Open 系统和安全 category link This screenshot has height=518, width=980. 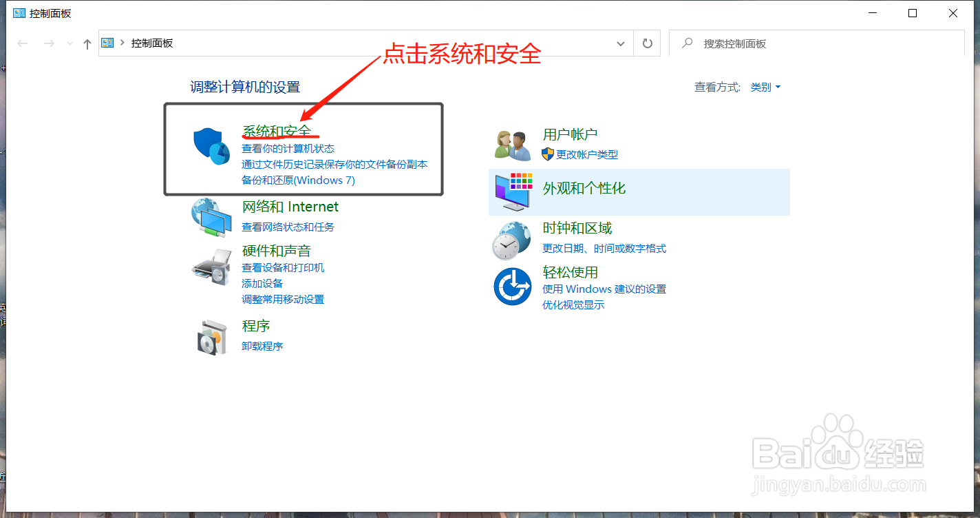coord(276,131)
